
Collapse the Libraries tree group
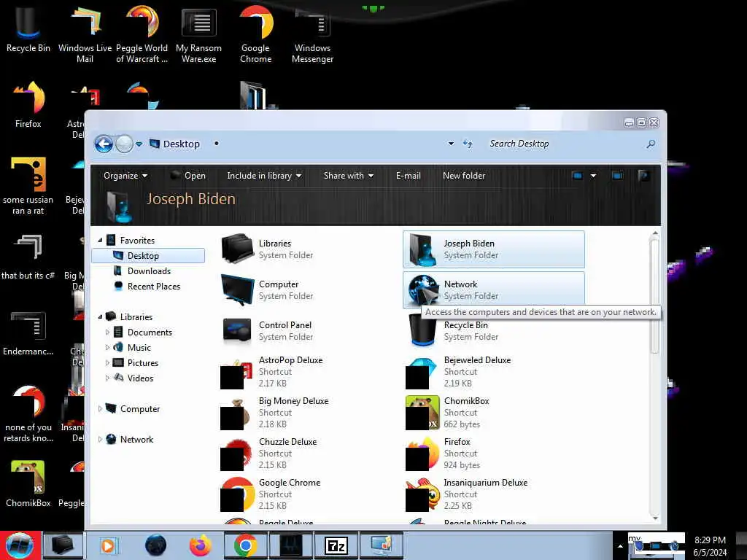pyautogui.click(x=100, y=317)
